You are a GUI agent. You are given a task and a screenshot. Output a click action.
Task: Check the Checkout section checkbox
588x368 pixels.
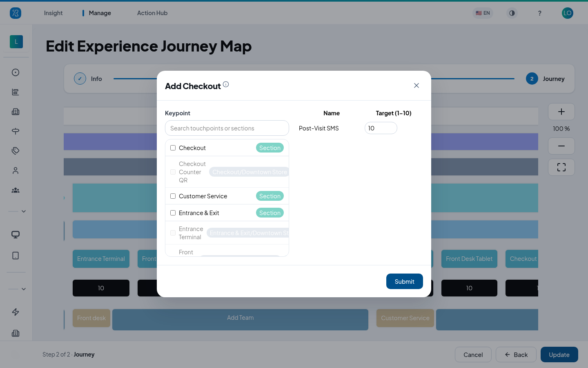coord(173,148)
